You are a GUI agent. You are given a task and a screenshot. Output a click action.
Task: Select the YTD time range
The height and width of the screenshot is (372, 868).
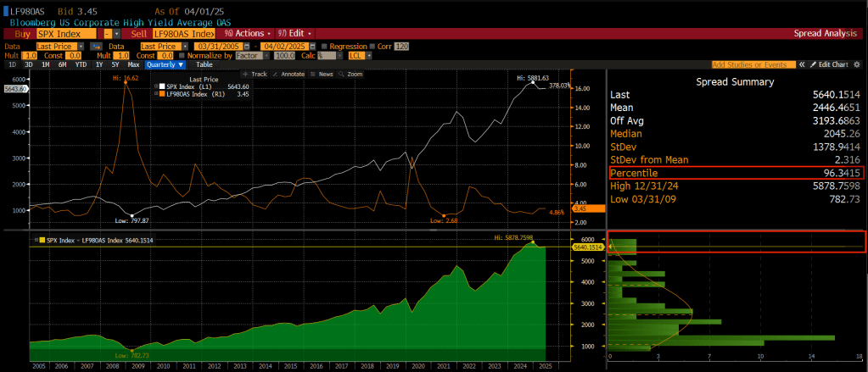pyautogui.click(x=81, y=64)
